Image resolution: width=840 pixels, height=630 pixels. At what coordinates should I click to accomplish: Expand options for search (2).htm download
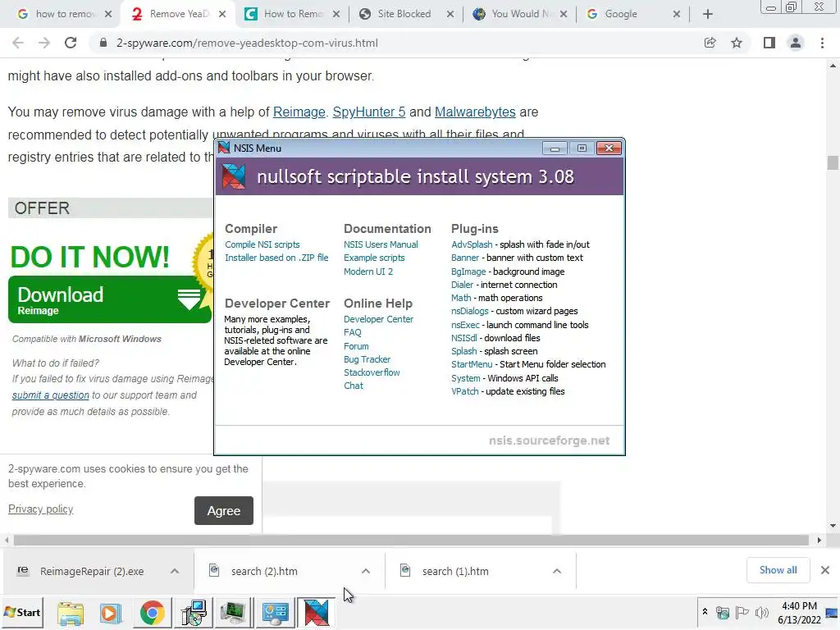click(366, 571)
